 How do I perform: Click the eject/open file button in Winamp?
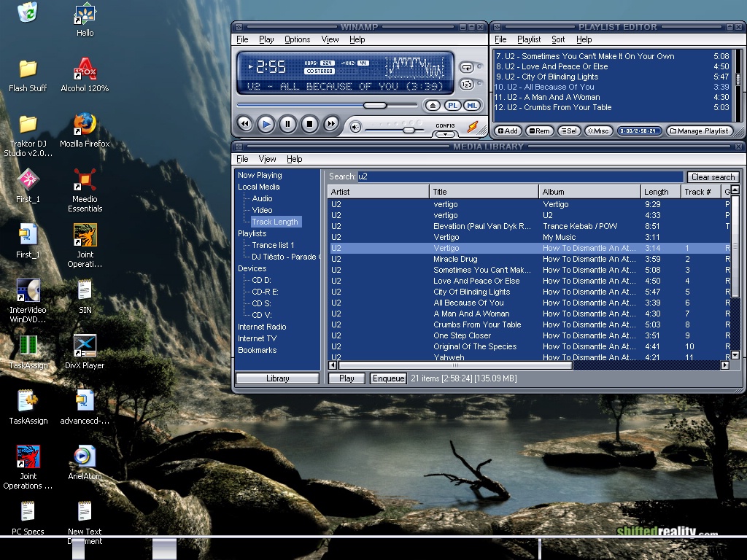click(x=433, y=106)
